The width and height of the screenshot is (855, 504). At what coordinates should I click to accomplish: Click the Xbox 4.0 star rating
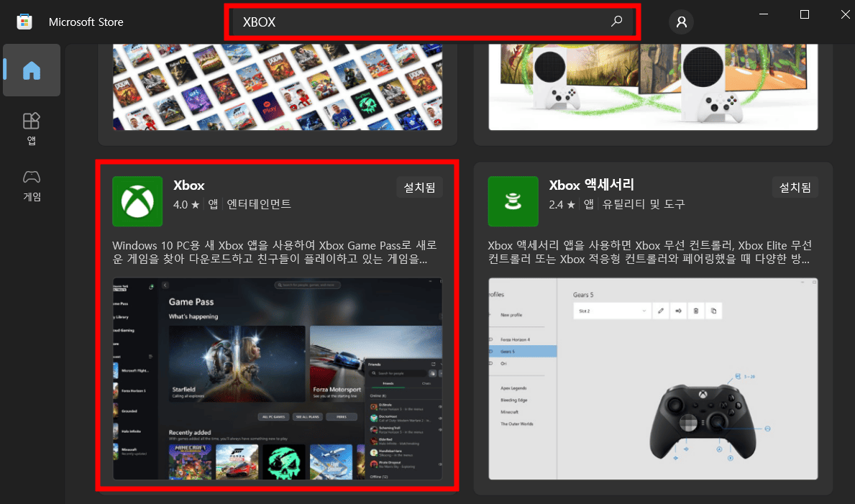point(186,204)
